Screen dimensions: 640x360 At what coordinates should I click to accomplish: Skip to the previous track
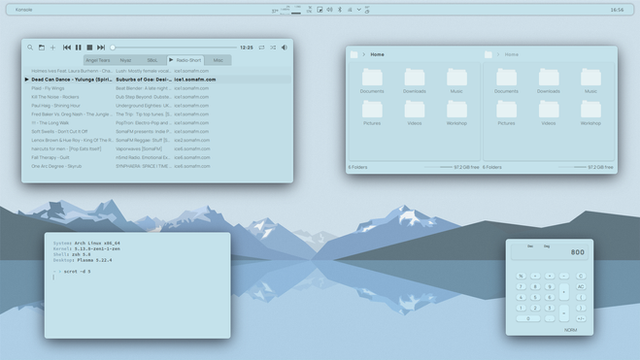click(67, 48)
